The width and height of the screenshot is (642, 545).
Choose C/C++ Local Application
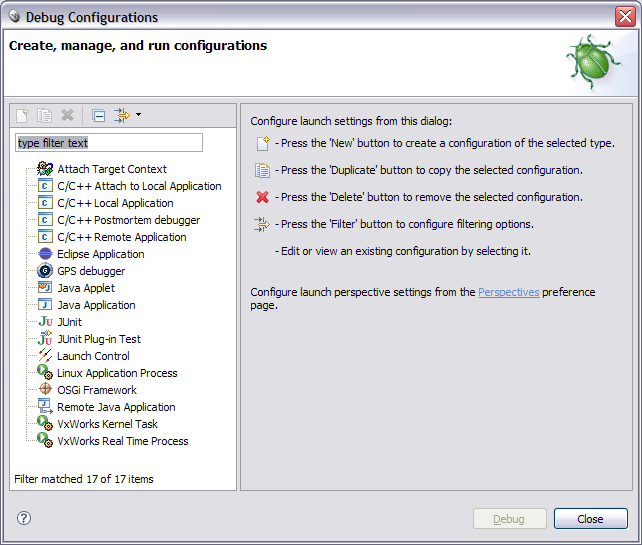click(115, 203)
